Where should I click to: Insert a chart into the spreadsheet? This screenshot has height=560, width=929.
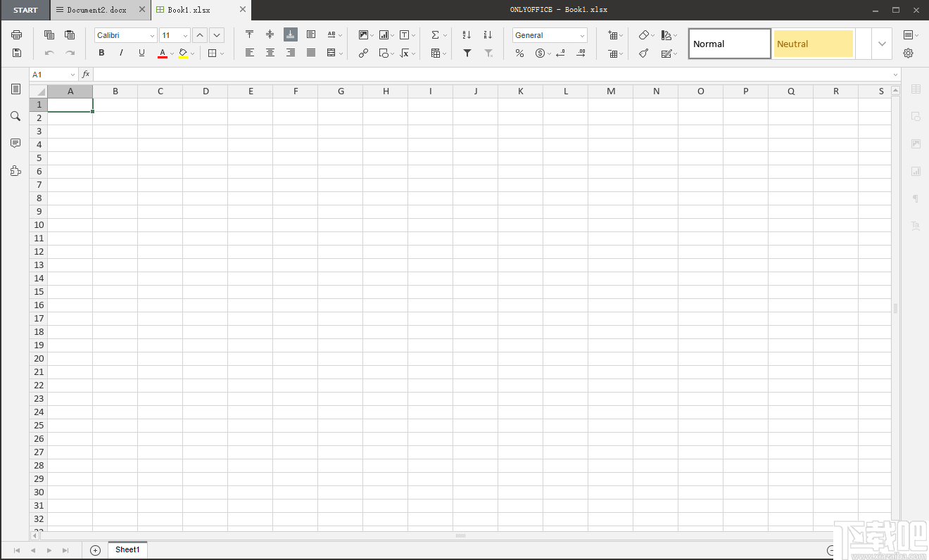coord(384,34)
